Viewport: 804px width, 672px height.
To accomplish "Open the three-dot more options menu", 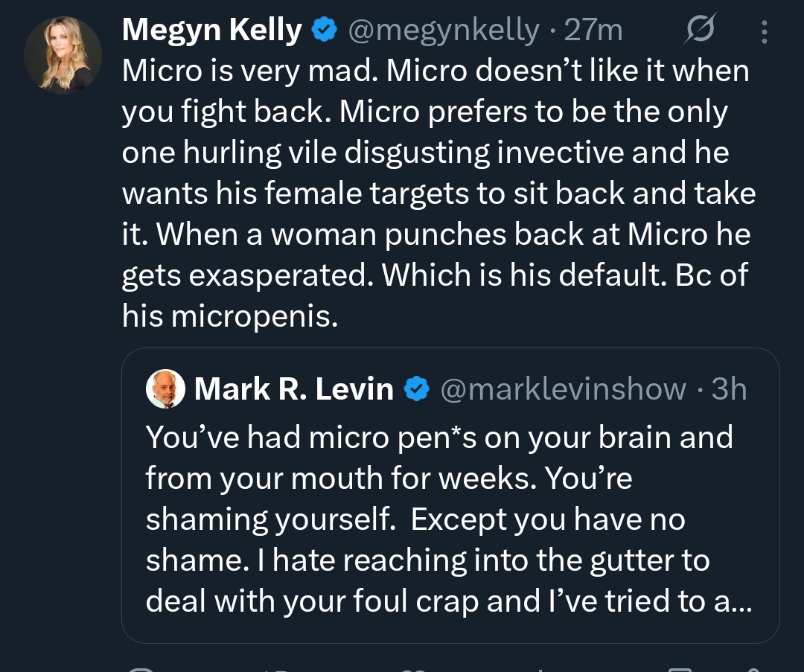I will tap(763, 31).
